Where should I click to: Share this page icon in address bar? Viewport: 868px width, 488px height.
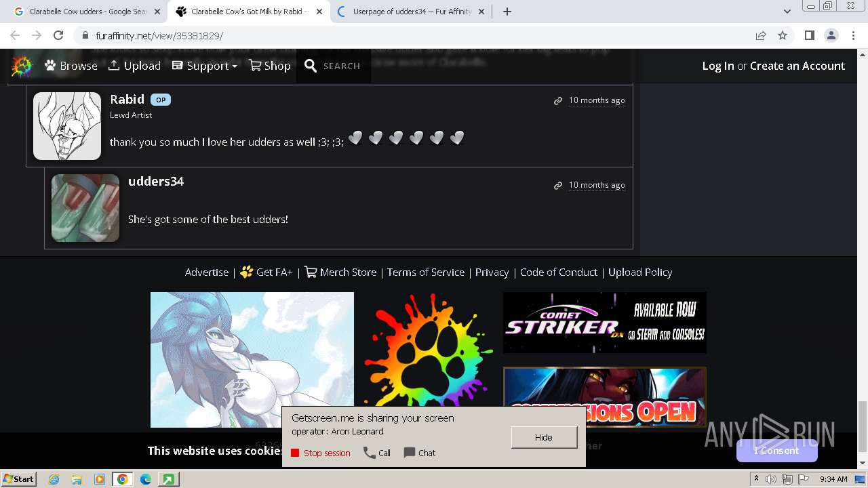point(761,35)
